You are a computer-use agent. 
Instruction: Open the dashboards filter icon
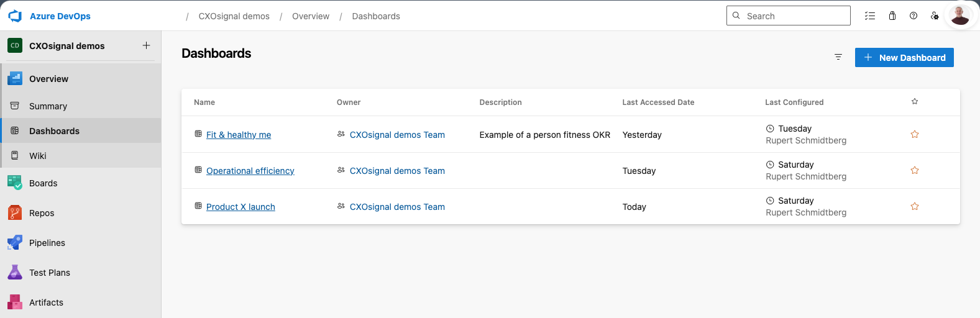point(838,57)
